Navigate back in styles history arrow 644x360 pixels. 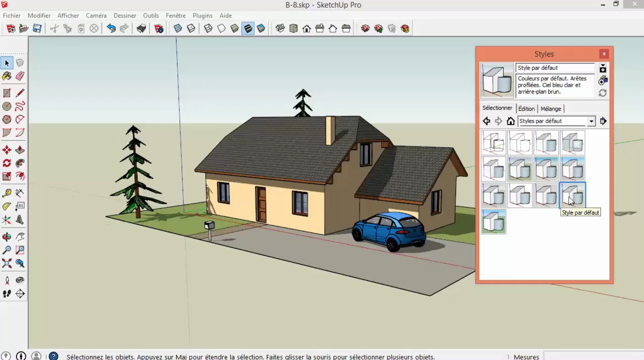(x=487, y=121)
